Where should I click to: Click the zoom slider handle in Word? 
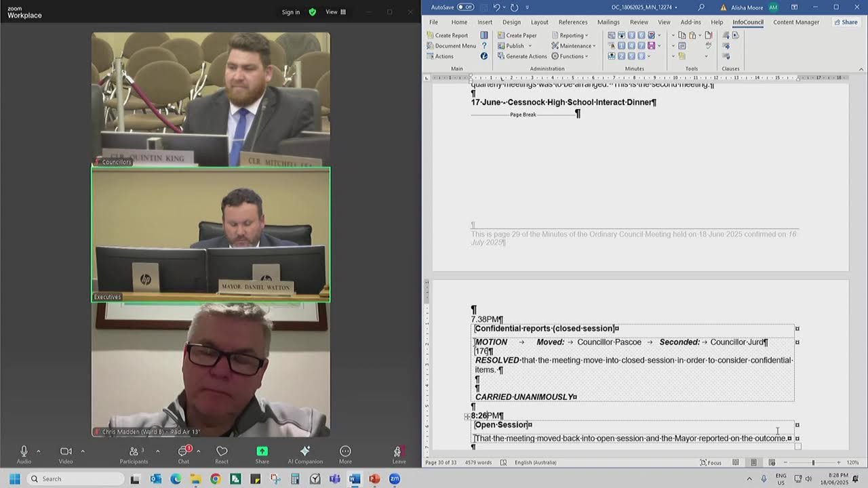point(813,462)
